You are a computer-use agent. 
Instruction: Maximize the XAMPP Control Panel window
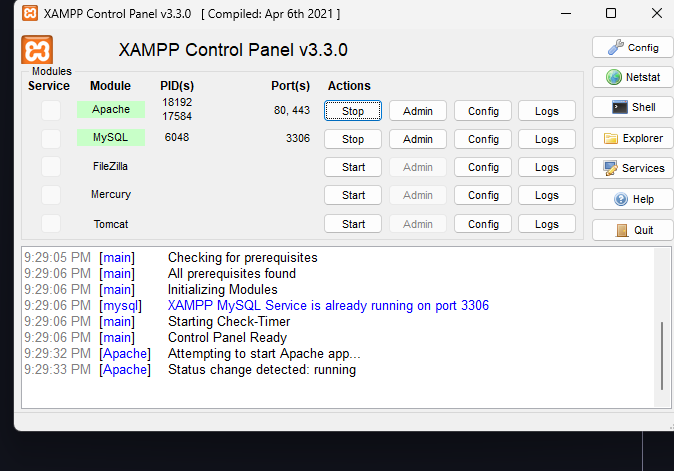point(611,13)
